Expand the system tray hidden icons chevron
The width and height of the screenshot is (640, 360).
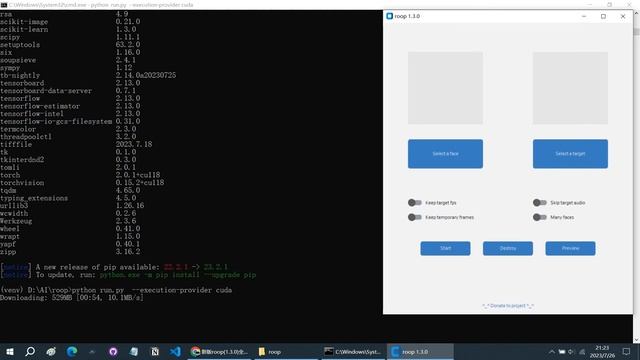tap(552, 351)
